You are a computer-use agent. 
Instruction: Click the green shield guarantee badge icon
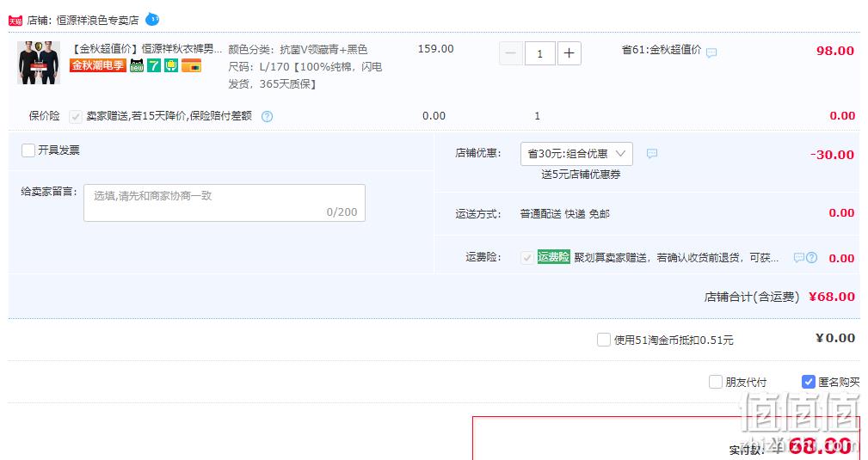click(x=171, y=65)
